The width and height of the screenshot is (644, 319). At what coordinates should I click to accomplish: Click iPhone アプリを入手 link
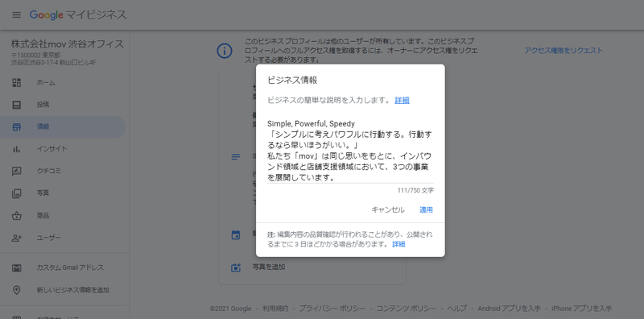tap(581, 309)
